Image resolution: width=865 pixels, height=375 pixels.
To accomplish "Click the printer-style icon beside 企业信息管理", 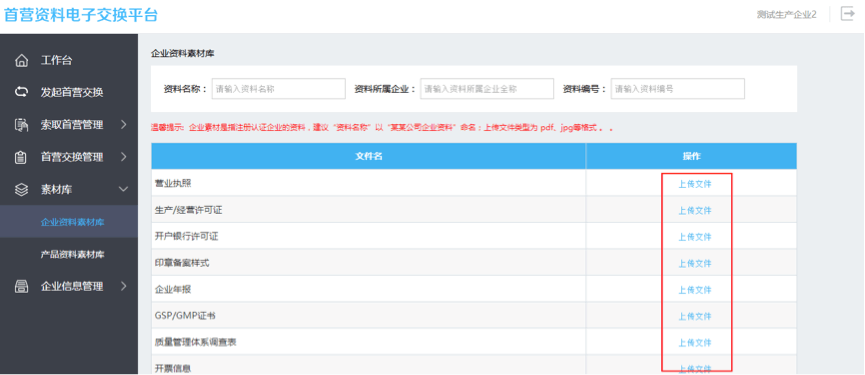I will pos(21,287).
